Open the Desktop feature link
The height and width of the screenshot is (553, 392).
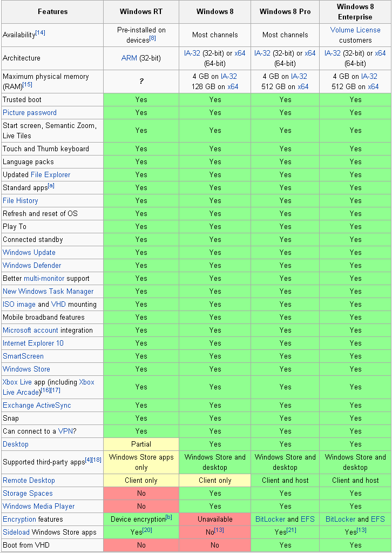(x=16, y=444)
